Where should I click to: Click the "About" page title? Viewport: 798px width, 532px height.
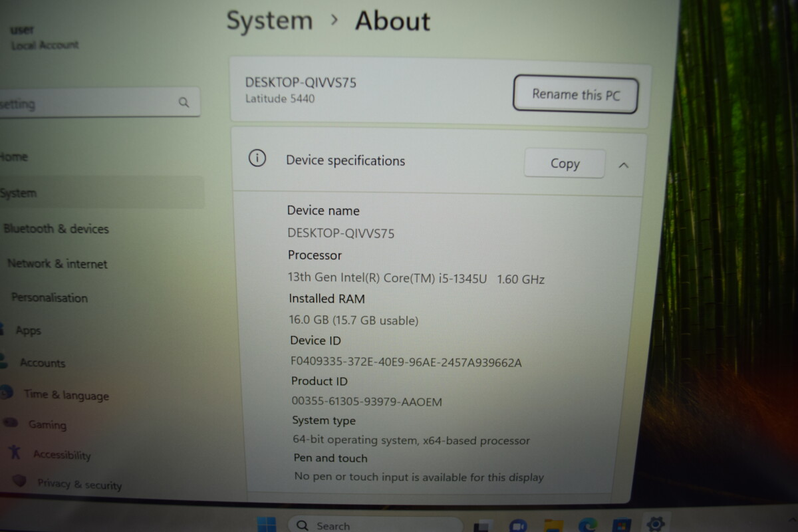pos(392,21)
